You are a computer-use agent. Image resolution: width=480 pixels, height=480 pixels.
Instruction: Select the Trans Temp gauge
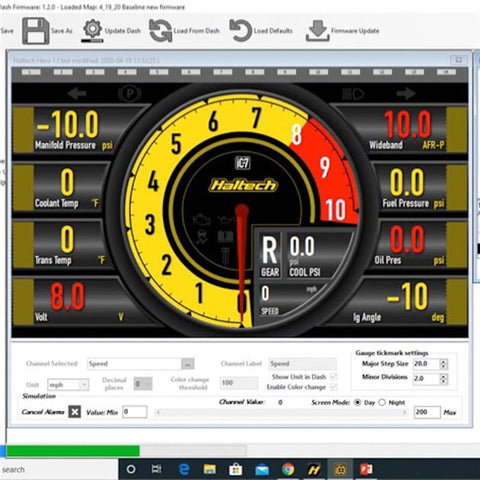coord(59,245)
